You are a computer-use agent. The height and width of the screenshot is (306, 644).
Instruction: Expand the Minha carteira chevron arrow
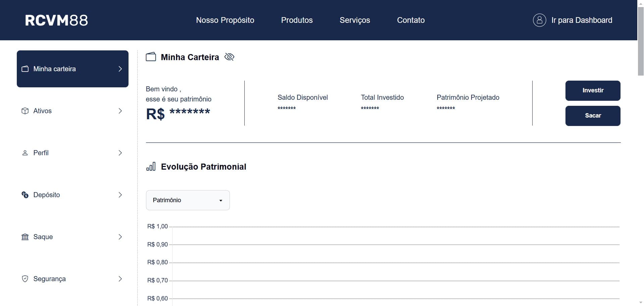click(120, 69)
